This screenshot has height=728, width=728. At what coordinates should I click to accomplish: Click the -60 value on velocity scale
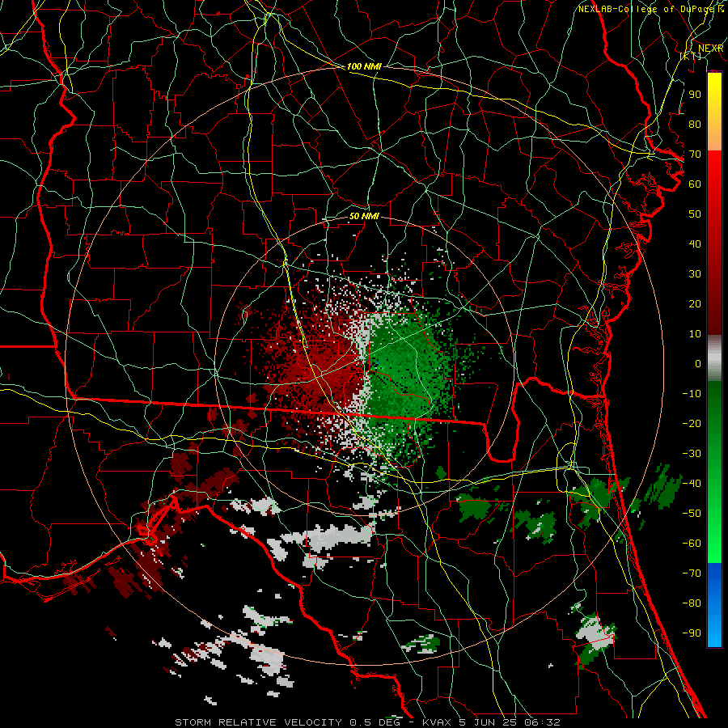[692, 544]
